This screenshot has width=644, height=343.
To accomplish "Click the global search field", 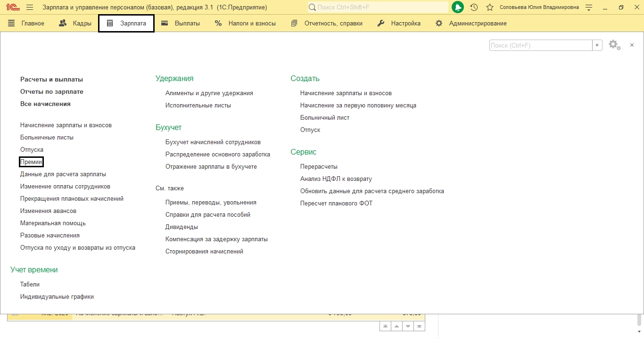I will 378,8.
